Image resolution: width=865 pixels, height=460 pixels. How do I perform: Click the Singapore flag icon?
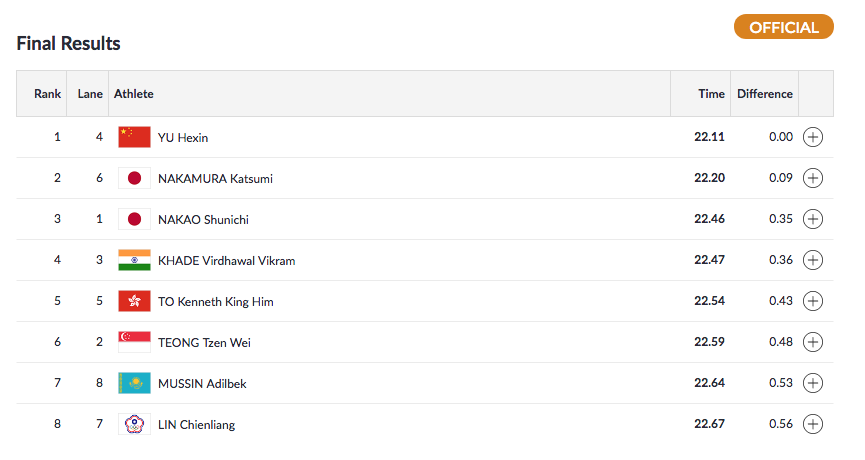134,342
